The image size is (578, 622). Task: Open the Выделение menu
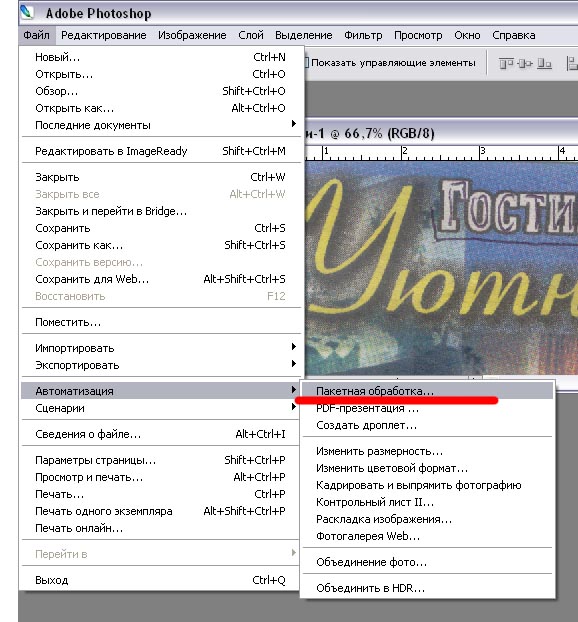pos(303,35)
